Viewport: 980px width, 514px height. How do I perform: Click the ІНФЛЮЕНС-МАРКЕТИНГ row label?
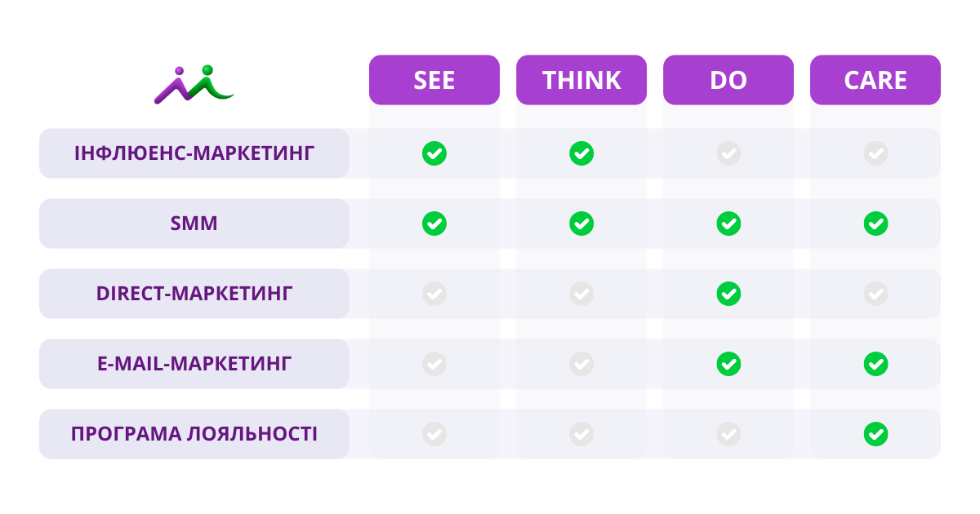click(194, 153)
